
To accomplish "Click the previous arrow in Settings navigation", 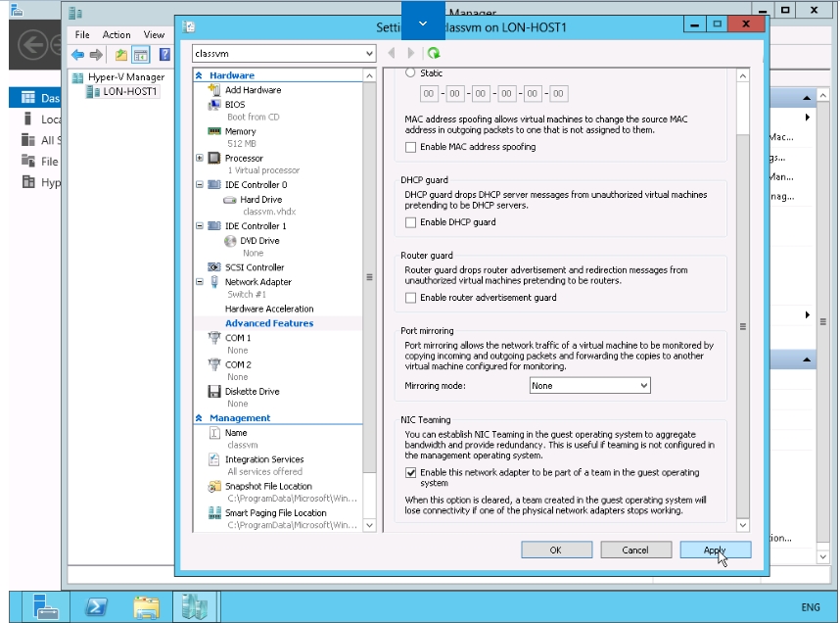I will 392,53.
